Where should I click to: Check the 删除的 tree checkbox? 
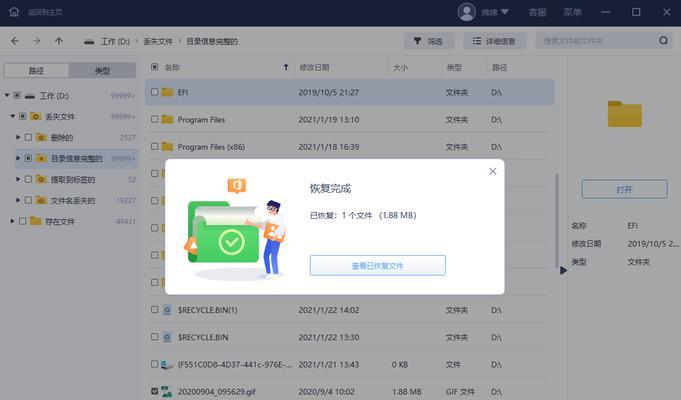coord(28,137)
